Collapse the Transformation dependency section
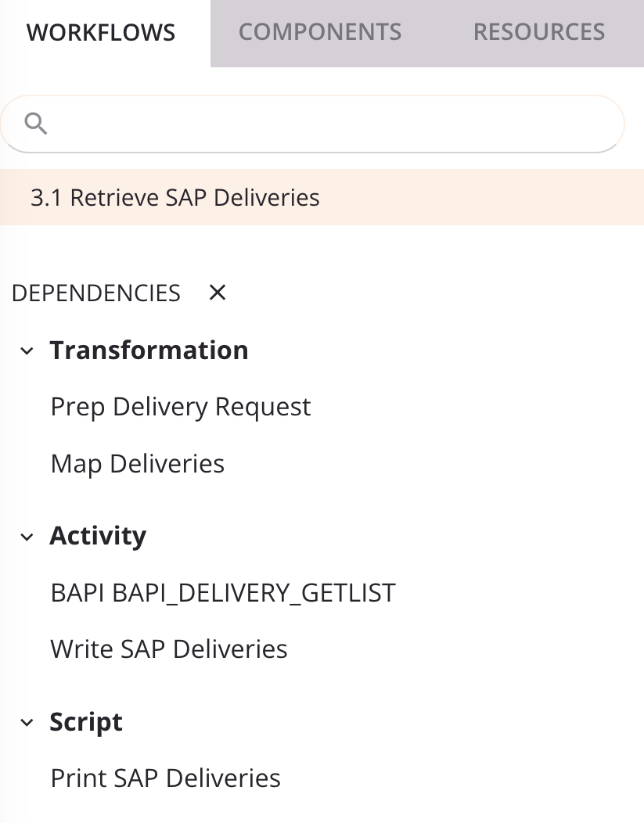The image size is (644, 823). [26, 350]
